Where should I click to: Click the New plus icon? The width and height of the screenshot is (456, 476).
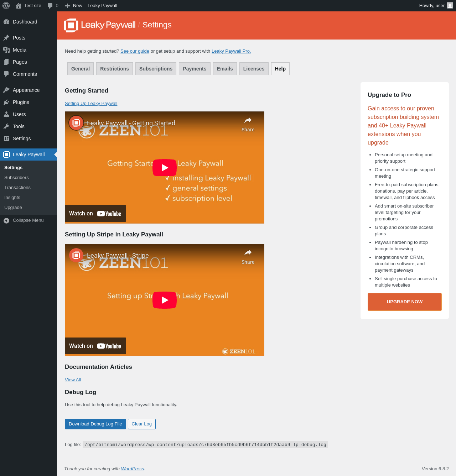[x=67, y=6]
